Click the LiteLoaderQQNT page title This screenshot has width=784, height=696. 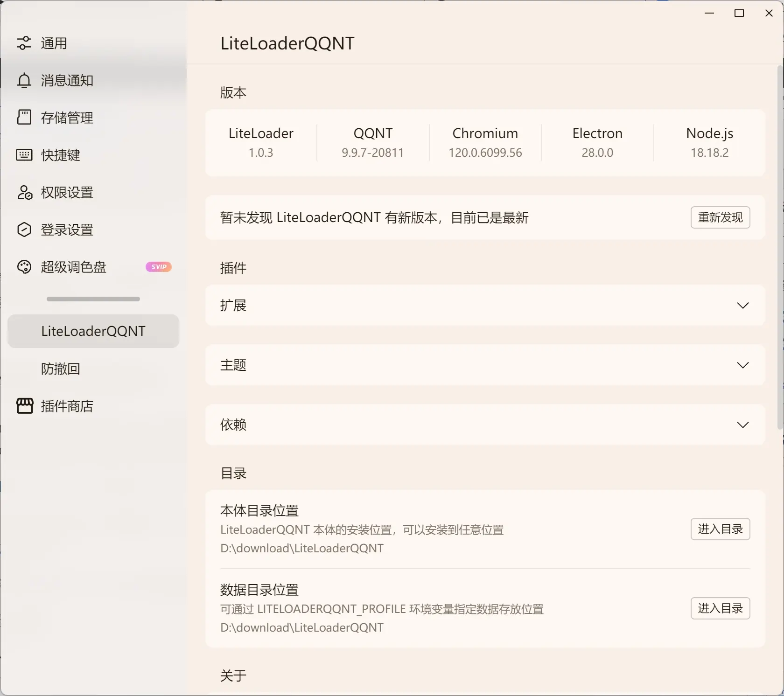[x=287, y=43]
